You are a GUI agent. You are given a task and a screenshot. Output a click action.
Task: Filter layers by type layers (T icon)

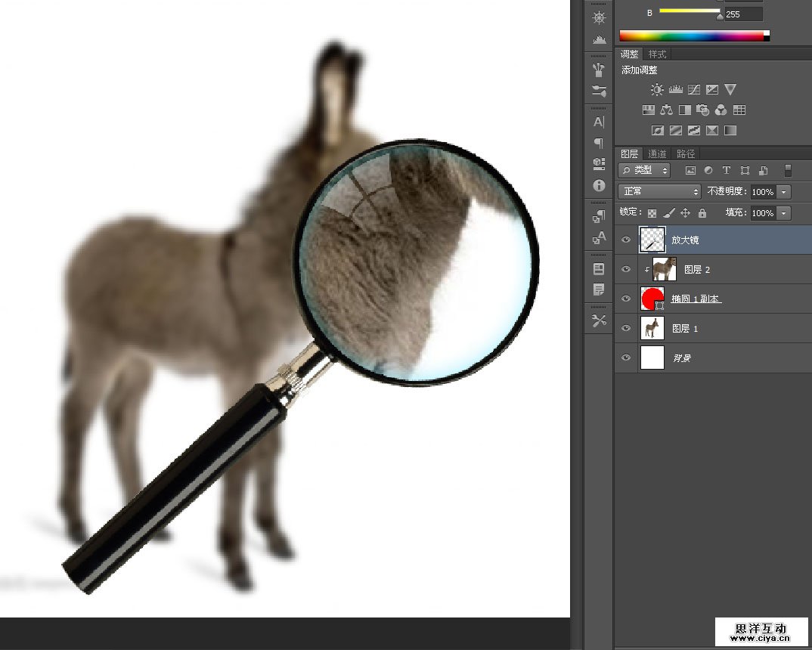pos(727,171)
